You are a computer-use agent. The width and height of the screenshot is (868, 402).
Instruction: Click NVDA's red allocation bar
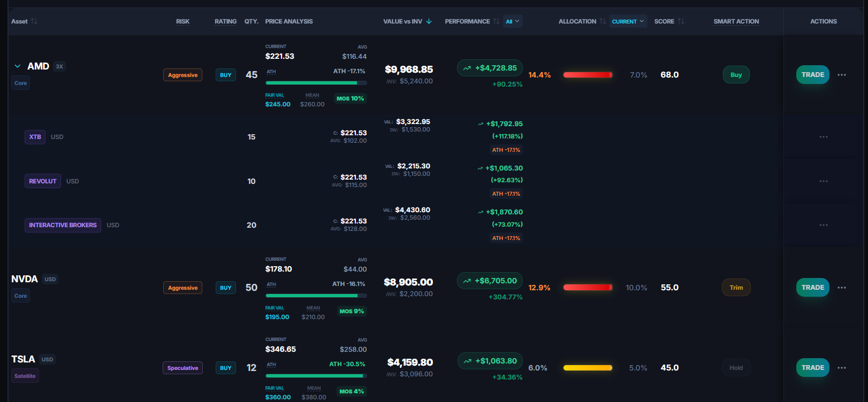point(588,288)
